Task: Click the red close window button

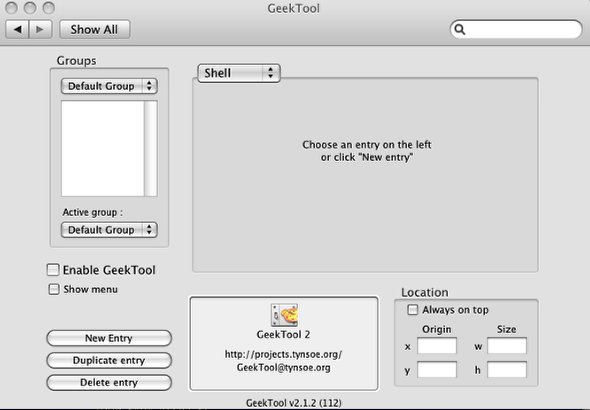Action: (11, 8)
